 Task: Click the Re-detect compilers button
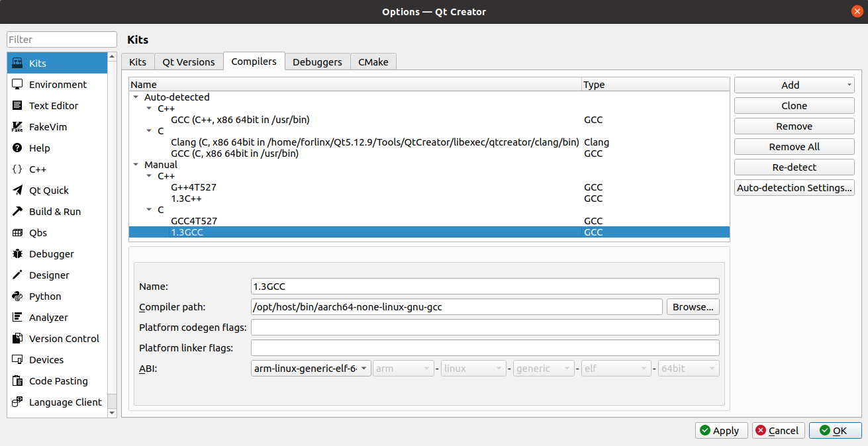795,167
